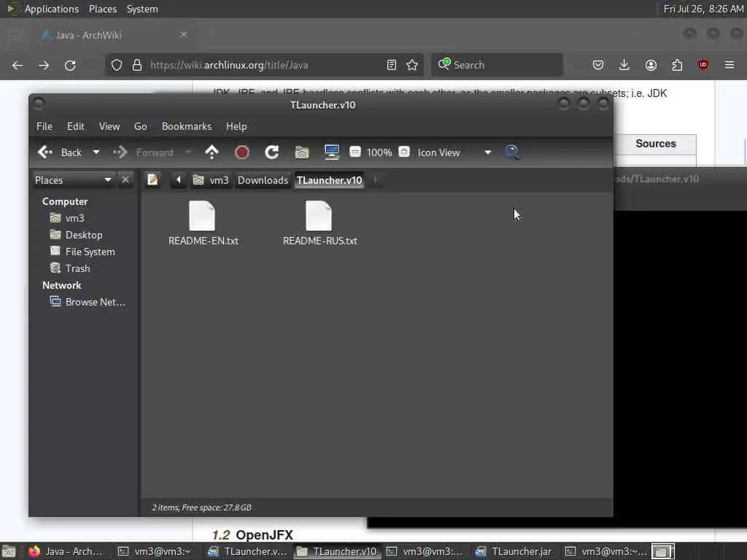Open Firefox account icon
Image resolution: width=747 pixels, height=560 pixels.
651,65
